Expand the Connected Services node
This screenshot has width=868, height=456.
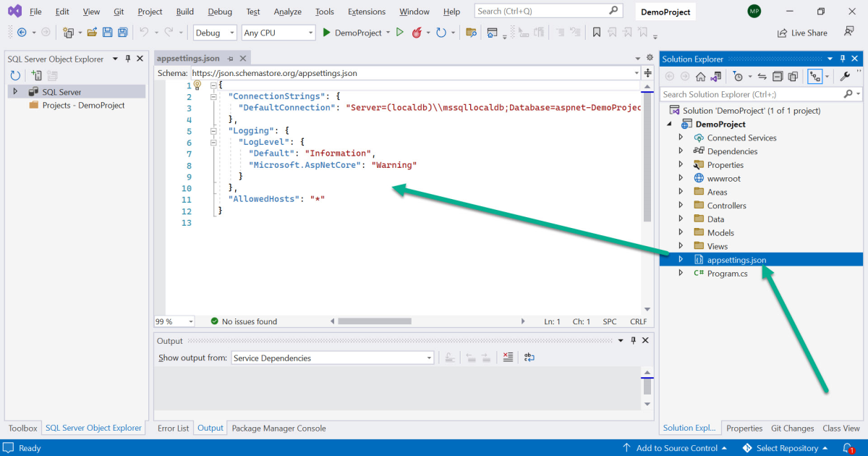point(681,138)
